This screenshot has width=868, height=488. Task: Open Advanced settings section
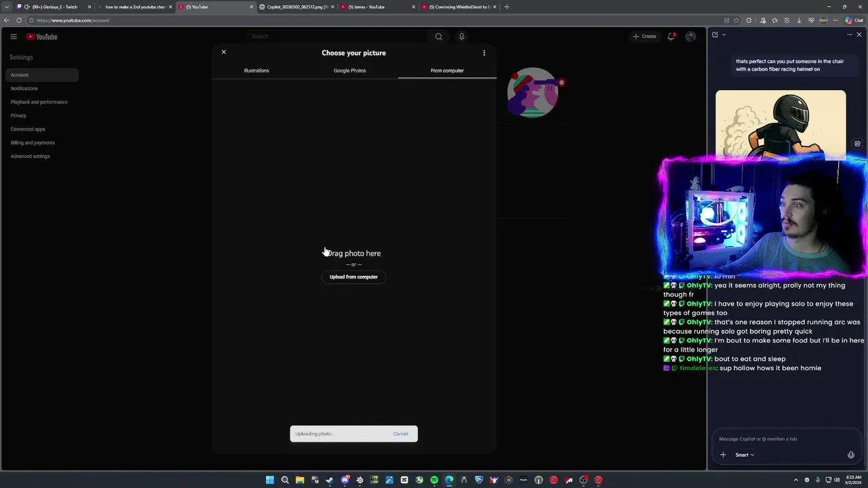point(31,156)
